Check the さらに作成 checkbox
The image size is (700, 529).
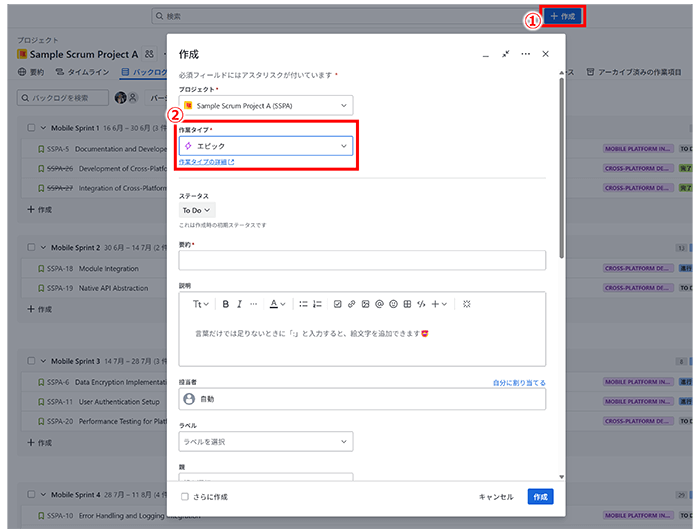tap(185, 497)
